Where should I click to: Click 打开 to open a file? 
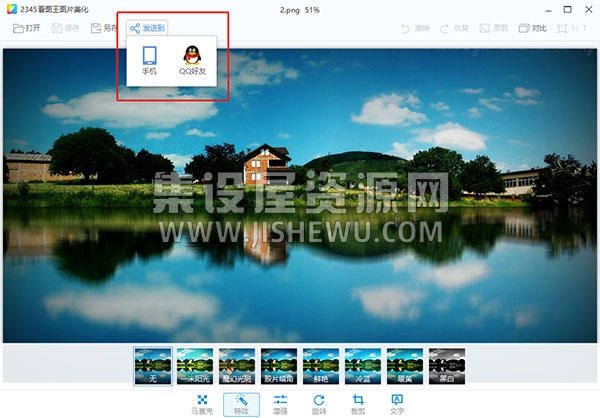tap(26, 28)
